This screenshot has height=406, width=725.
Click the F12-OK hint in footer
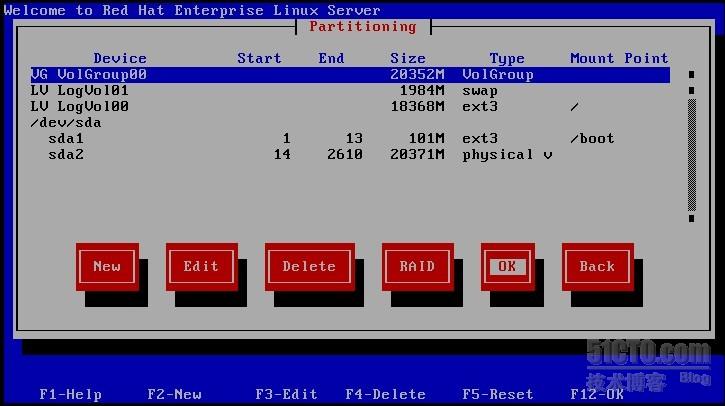coord(597,394)
